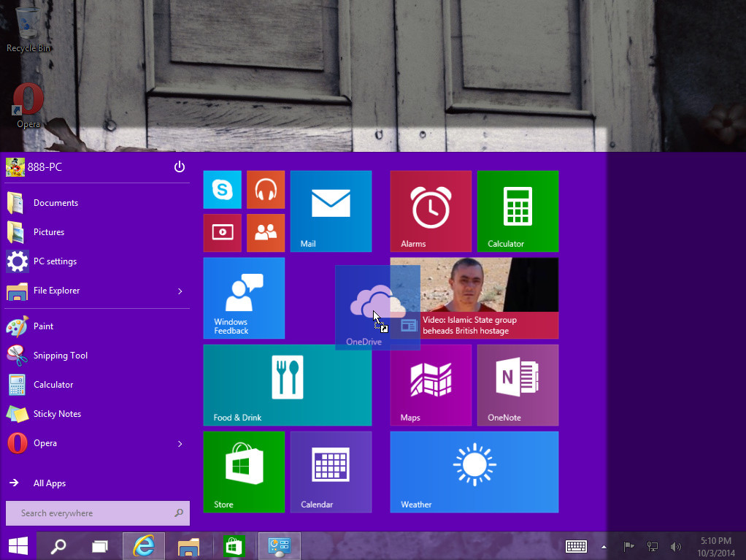The width and height of the screenshot is (746, 560).
Task: Show hidden tray icons arrow
Action: click(x=604, y=547)
